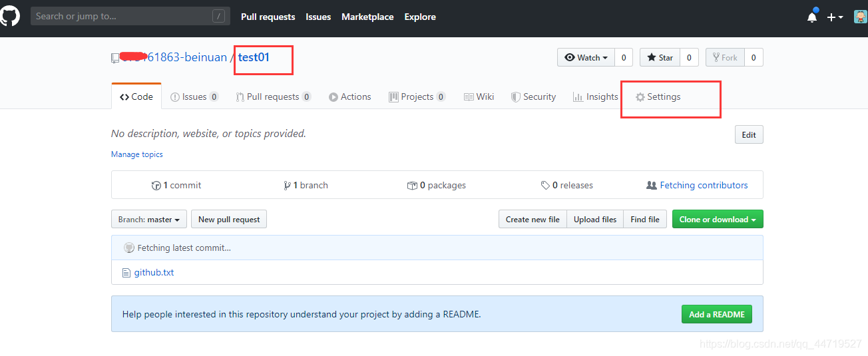Image resolution: width=868 pixels, height=356 pixels.
Task: Open the Watch dropdown button
Action: pyautogui.click(x=586, y=58)
